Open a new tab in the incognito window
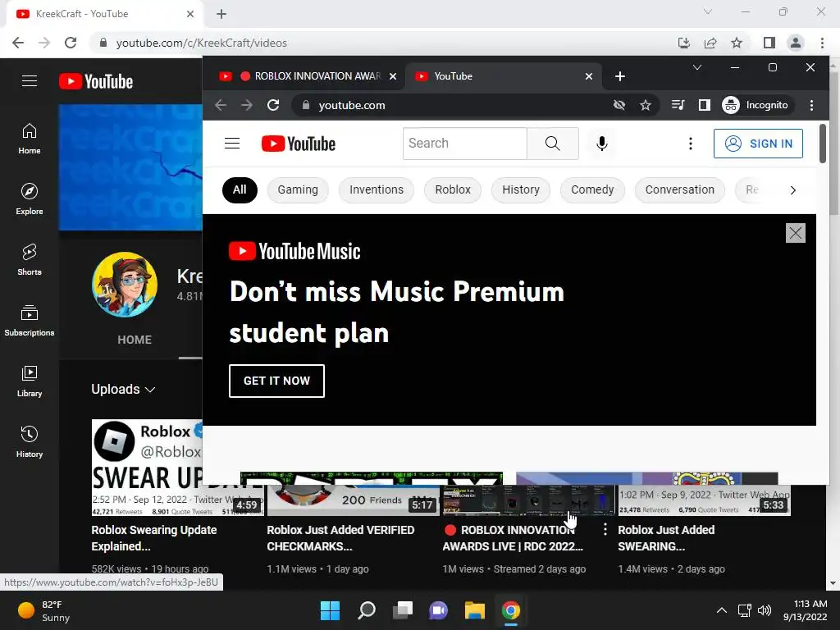This screenshot has height=630, width=840. coord(620,76)
